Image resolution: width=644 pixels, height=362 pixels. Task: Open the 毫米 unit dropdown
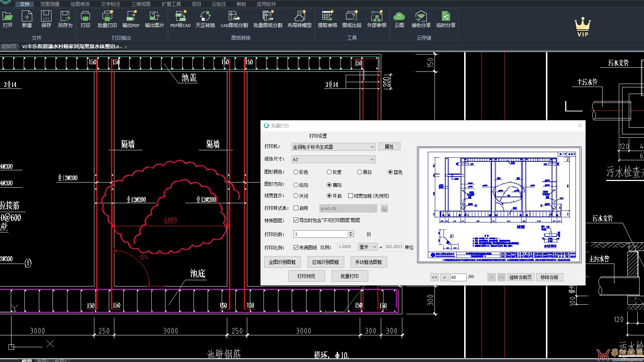[368, 247]
